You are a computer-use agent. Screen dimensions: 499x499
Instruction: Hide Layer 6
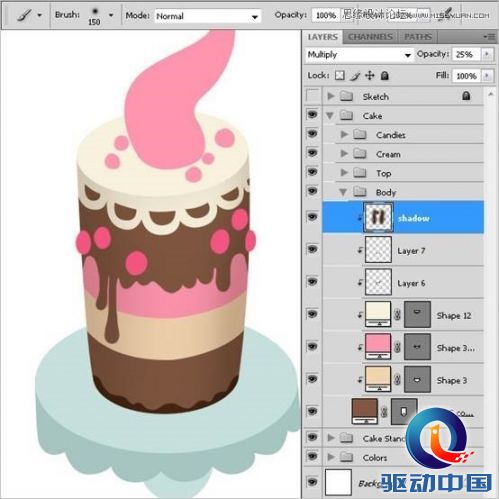click(312, 282)
